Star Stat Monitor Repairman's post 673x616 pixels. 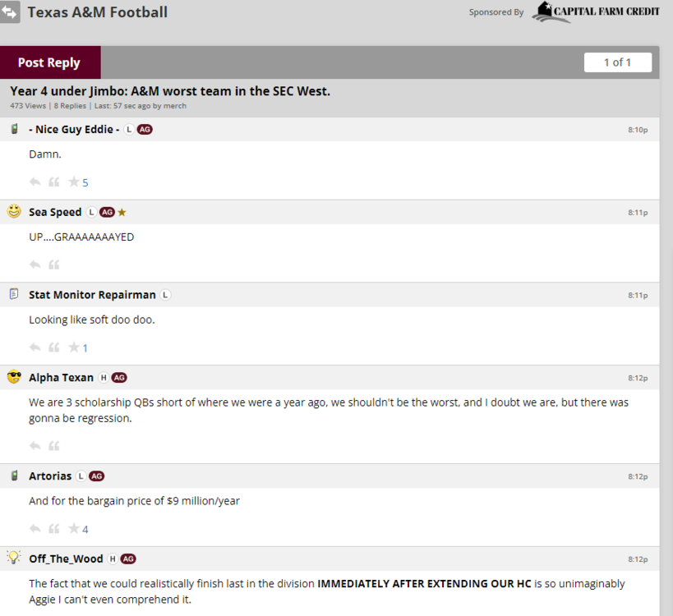pos(74,347)
